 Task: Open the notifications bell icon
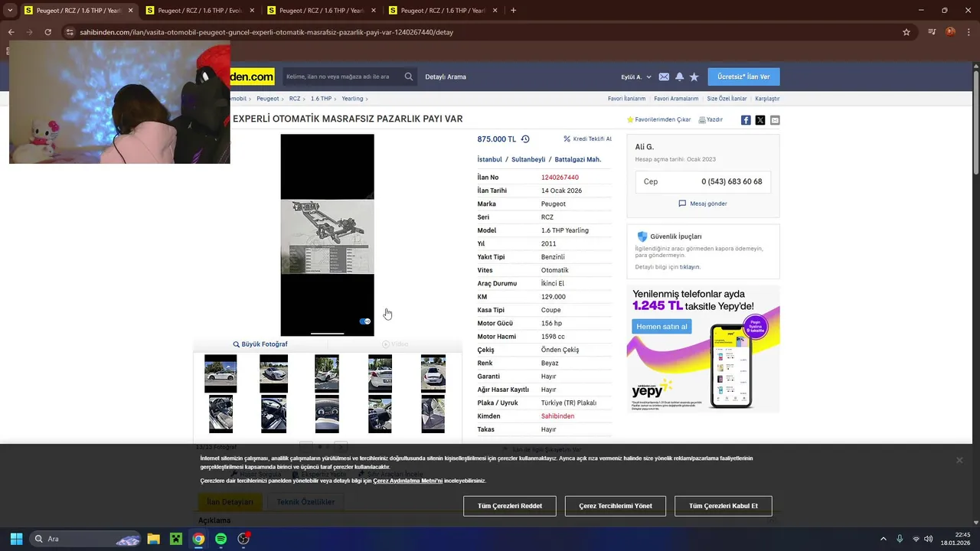[679, 77]
